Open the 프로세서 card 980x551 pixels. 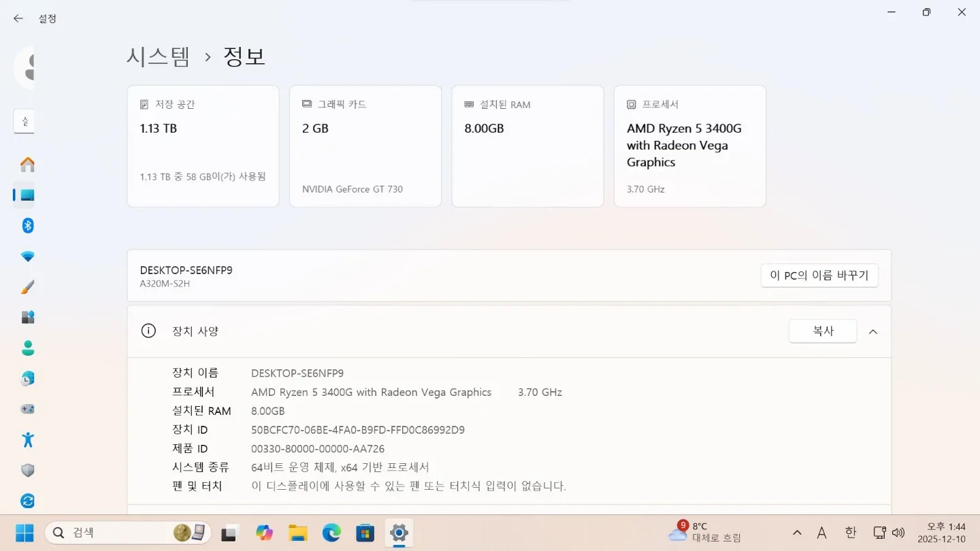coord(690,146)
